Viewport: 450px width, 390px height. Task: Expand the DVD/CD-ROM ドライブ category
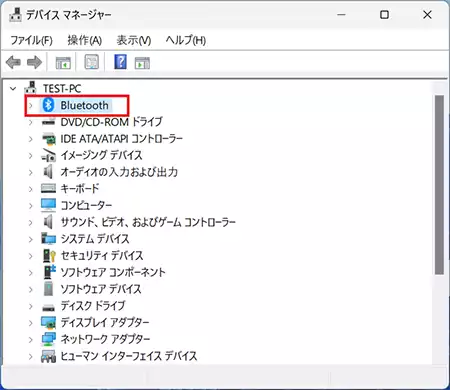(x=31, y=122)
